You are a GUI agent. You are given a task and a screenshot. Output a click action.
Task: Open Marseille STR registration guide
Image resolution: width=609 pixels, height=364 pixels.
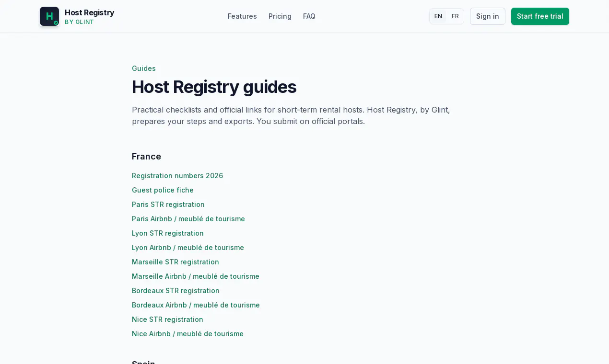(x=176, y=262)
